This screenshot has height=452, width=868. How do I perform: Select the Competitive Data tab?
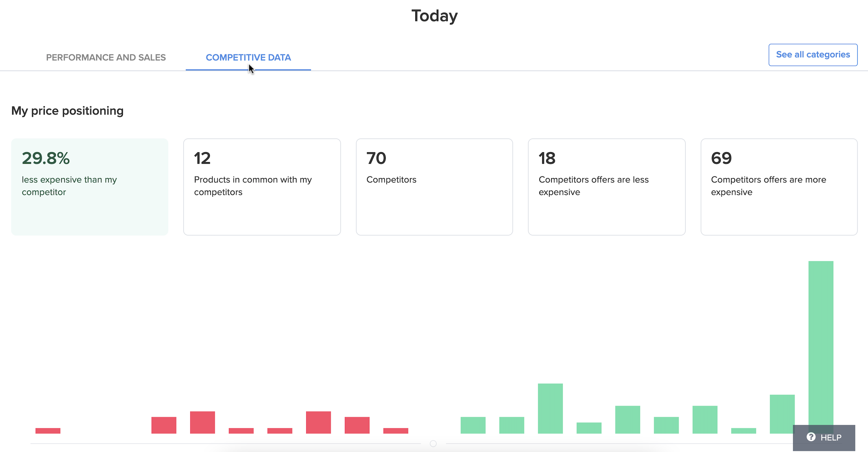click(248, 57)
